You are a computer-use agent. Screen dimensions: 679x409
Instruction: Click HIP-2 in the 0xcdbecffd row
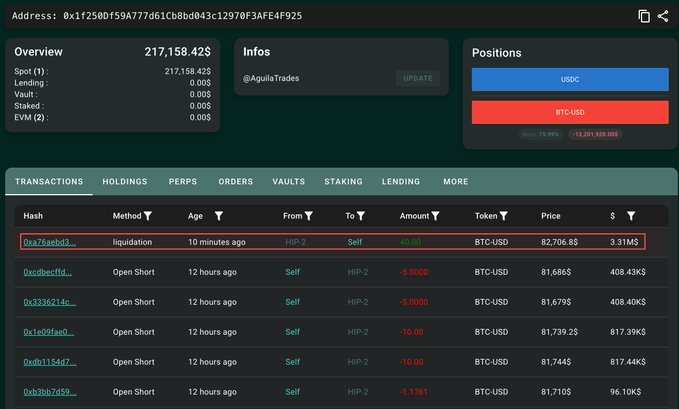pos(358,272)
